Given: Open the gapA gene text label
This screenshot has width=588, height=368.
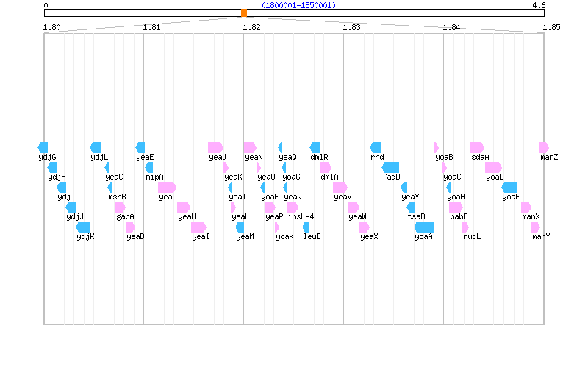Looking at the screenshot, I should pyautogui.click(x=125, y=216).
